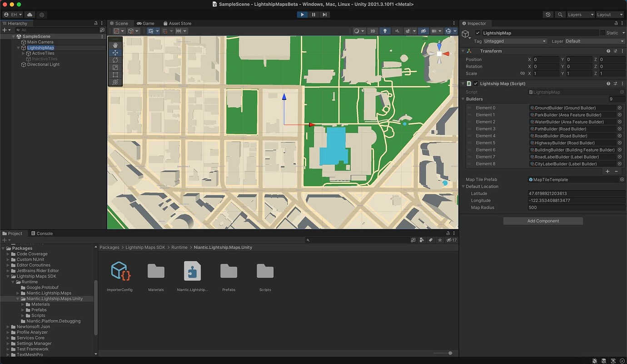
Task: Select the combined Transform tool
Action: click(115, 82)
